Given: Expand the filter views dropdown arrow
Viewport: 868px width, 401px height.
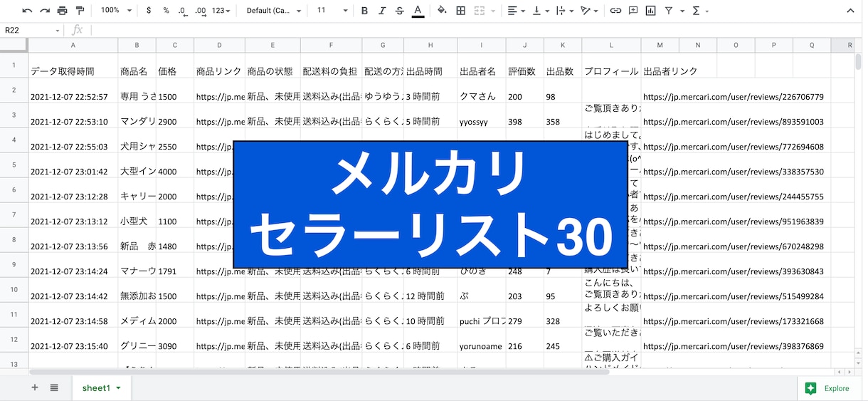Looking at the screenshot, I should point(681,11).
